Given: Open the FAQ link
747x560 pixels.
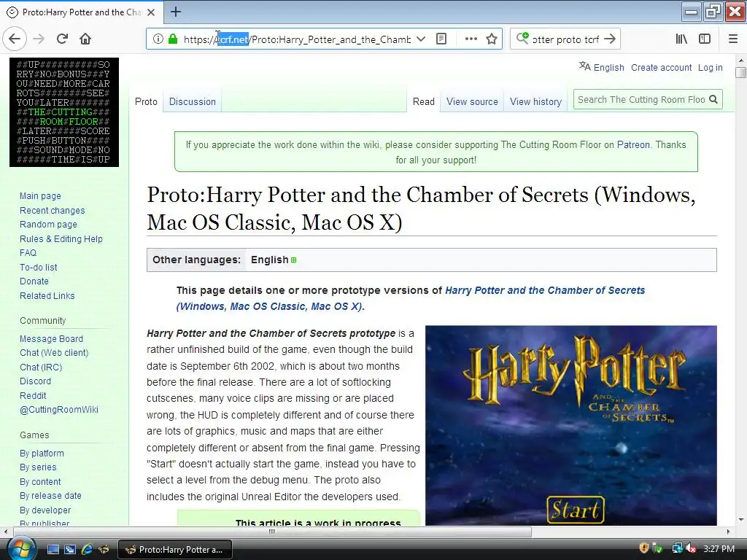Looking at the screenshot, I should (x=28, y=253).
